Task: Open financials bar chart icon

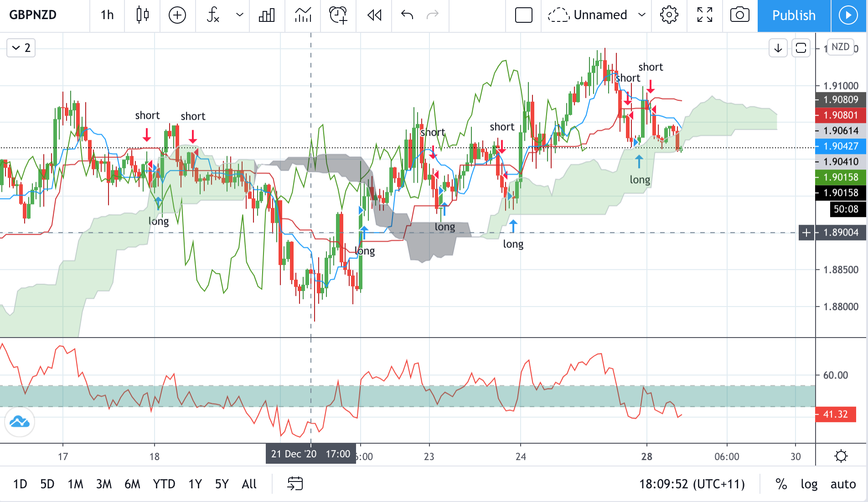Action: pyautogui.click(x=267, y=15)
